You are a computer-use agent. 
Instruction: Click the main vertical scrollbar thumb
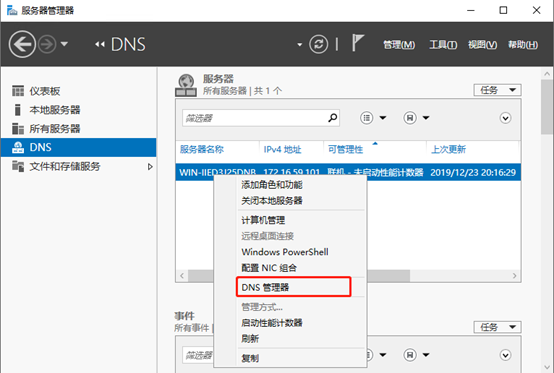(547, 107)
